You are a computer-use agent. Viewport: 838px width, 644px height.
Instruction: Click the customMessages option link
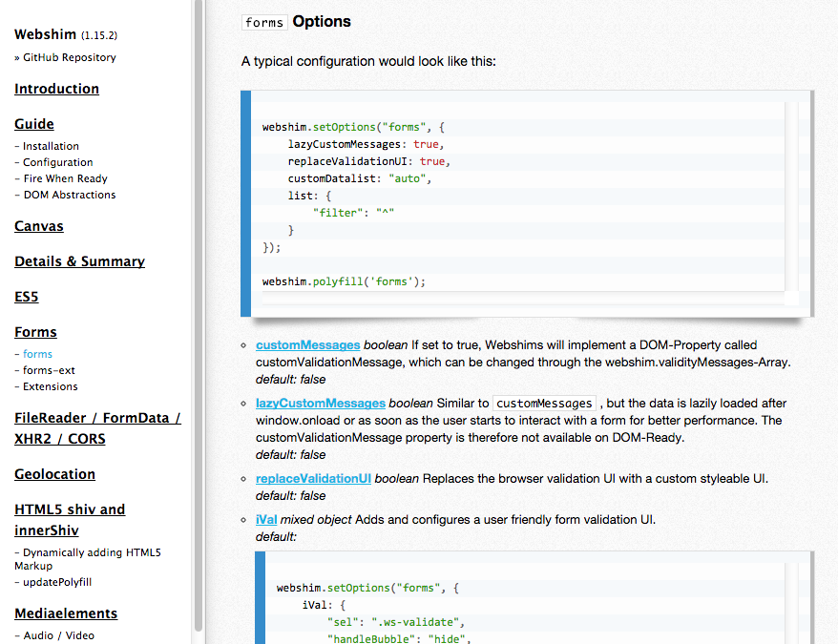(x=308, y=345)
